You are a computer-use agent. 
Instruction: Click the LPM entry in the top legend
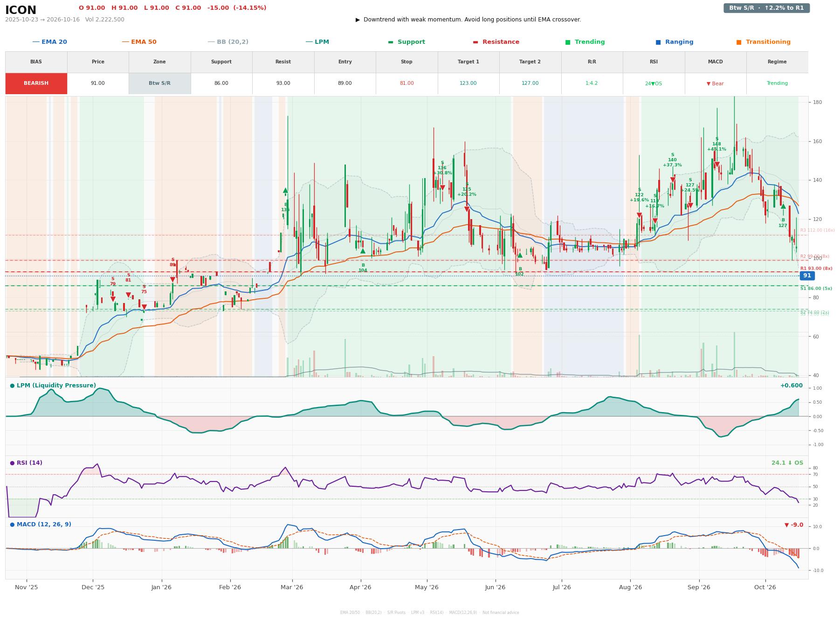[317, 42]
